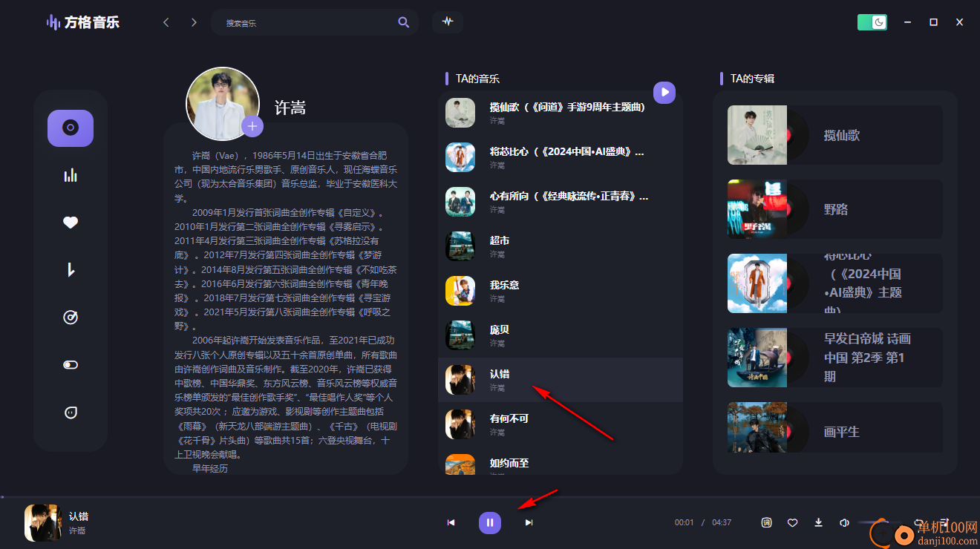Select the song 超市
The height and width of the screenshot is (549, 980).
point(561,246)
